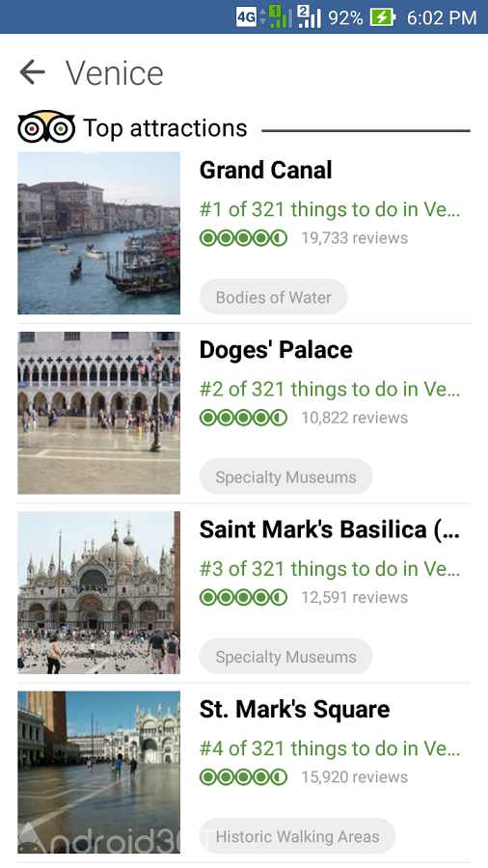Click St. Mark's Square rating bubbles
This screenshot has width=488, height=868.
(x=243, y=777)
